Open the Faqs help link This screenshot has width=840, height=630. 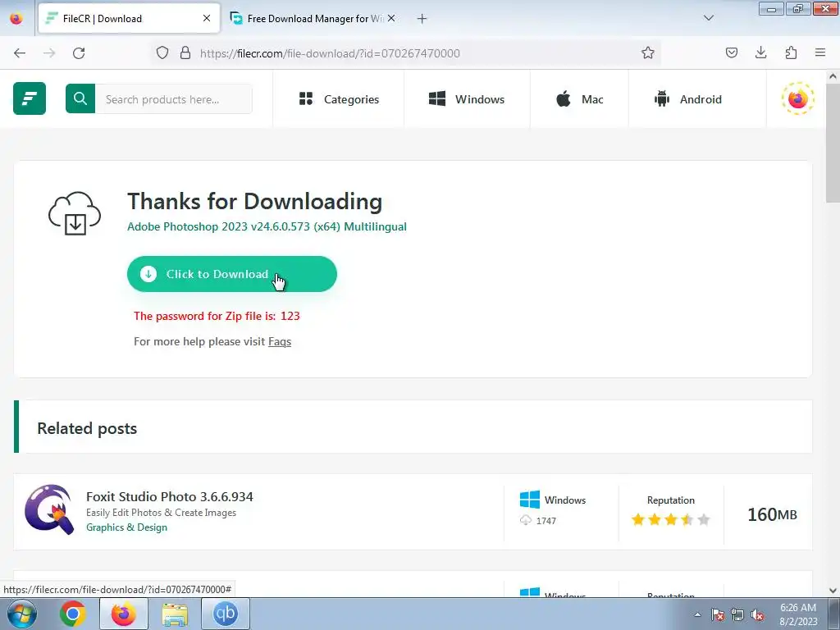pyautogui.click(x=280, y=341)
